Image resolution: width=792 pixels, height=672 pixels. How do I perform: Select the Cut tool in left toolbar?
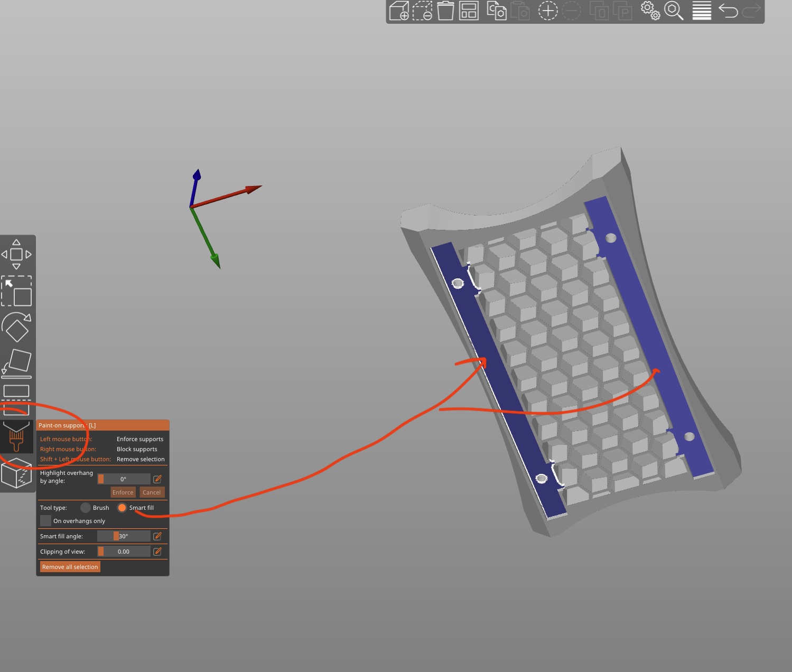click(x=16, y=400)
